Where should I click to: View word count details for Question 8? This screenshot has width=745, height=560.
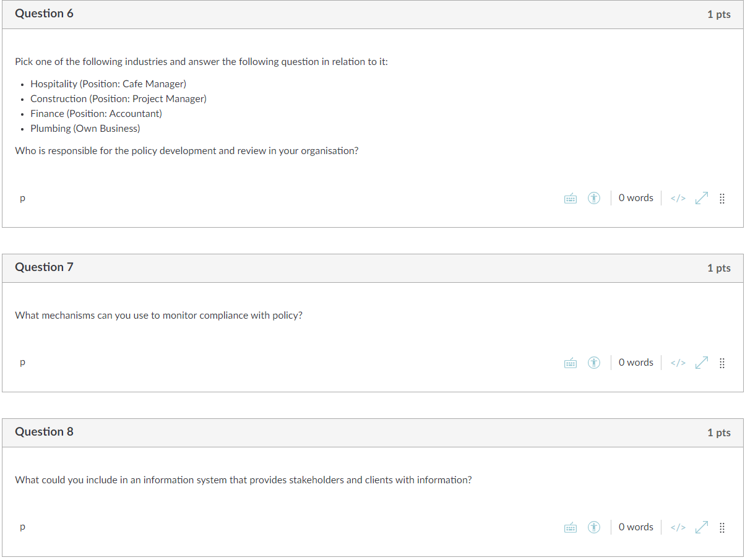tap(635, 527)
